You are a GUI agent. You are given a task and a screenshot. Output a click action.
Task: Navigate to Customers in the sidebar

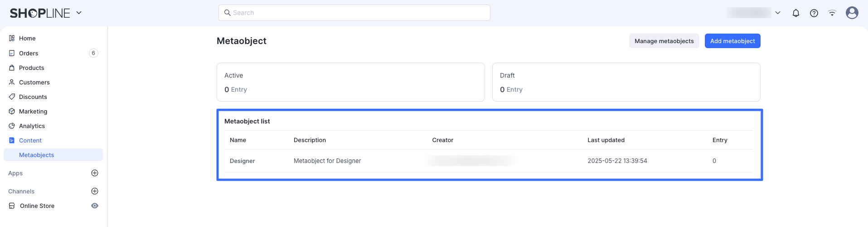(34, 82)
